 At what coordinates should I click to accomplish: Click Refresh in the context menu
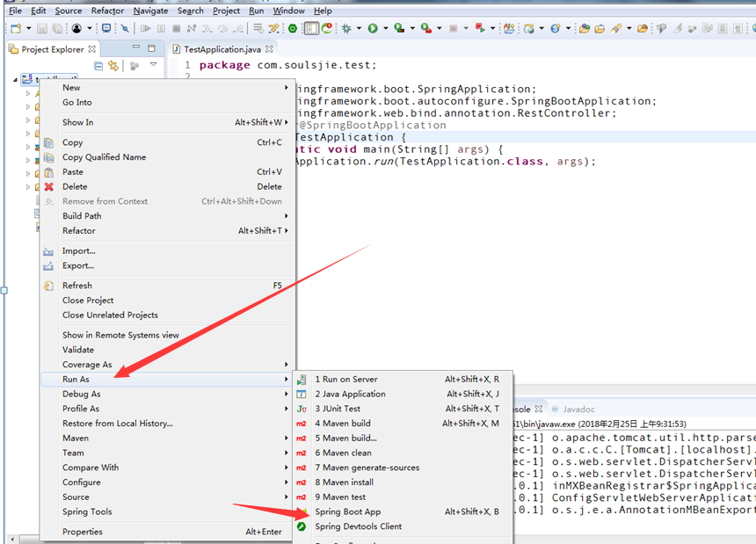(x=76, y=286)
